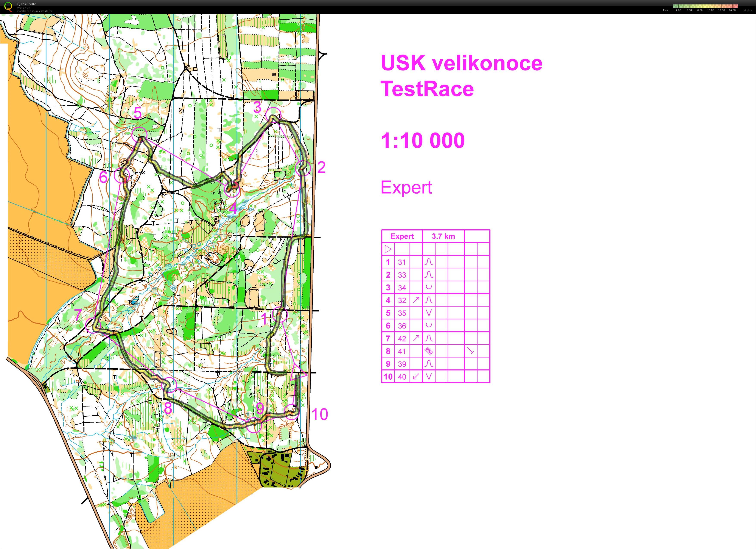Click control code "35" in the table
This screenshot has width=756, height=549.
point(402,313)
